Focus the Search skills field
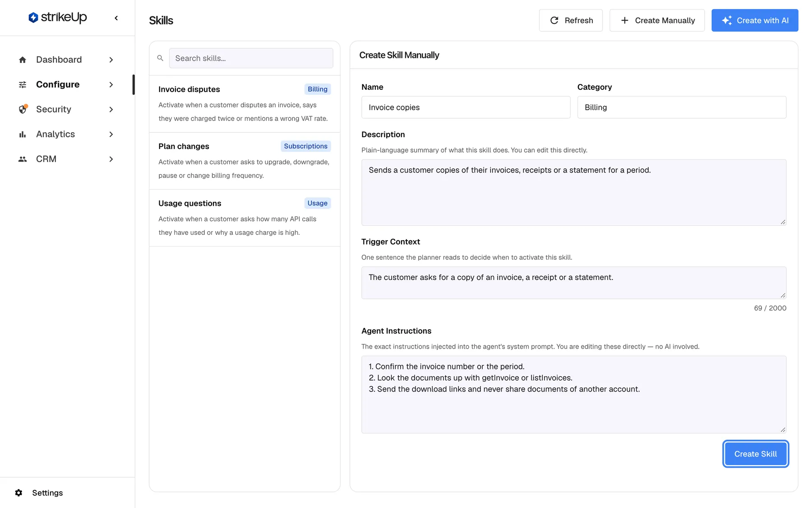The image size is (812, 508). [x=251, y=58]
